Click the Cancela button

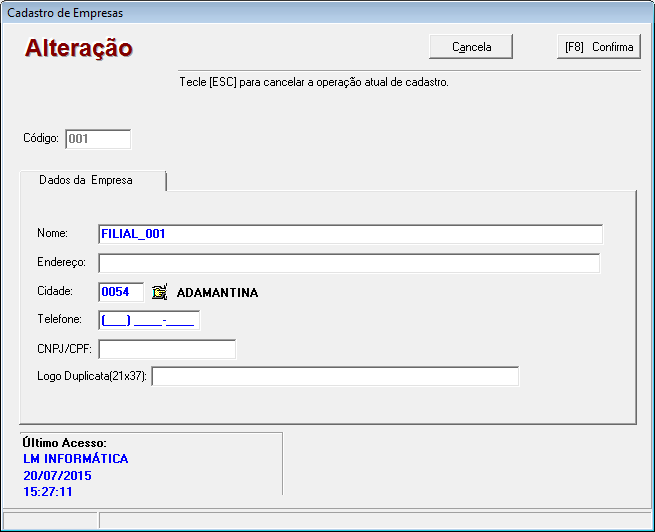pos(471,47)
